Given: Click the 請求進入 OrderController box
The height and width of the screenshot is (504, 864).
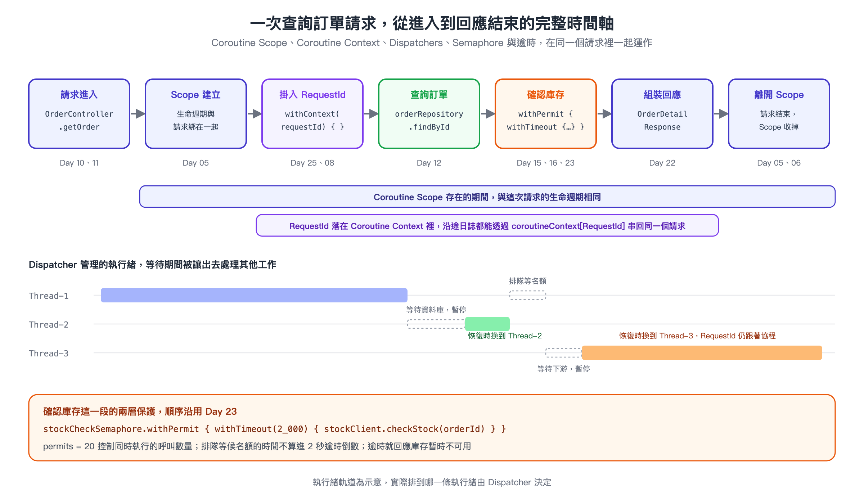Looking at the screenshot, I should pyautogui.click(x=79, y=114).
